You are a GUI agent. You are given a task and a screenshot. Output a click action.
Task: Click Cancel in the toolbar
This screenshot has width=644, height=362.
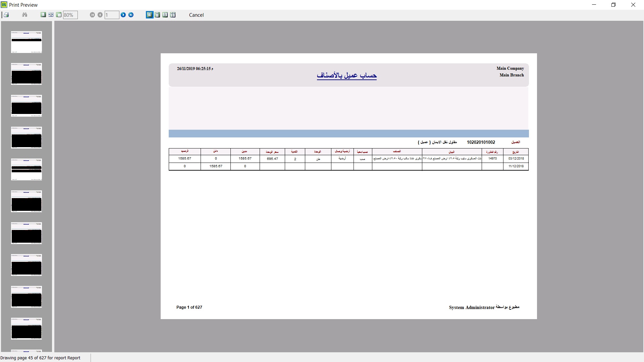coord(196,15)
